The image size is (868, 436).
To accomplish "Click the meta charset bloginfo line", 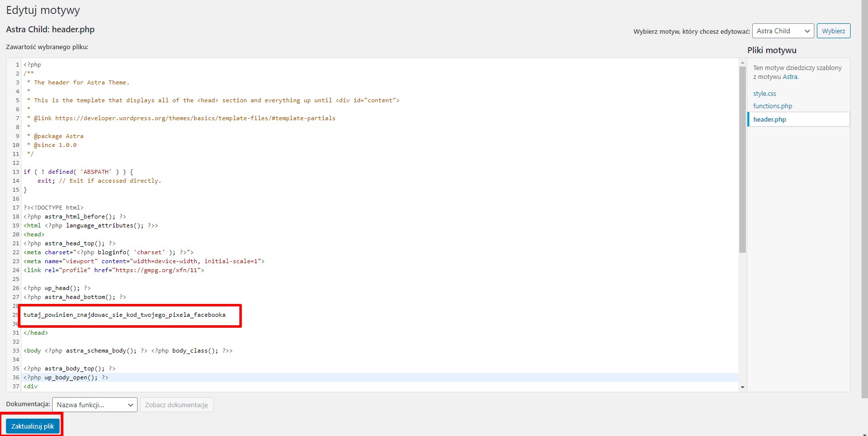I will point(109,252).
